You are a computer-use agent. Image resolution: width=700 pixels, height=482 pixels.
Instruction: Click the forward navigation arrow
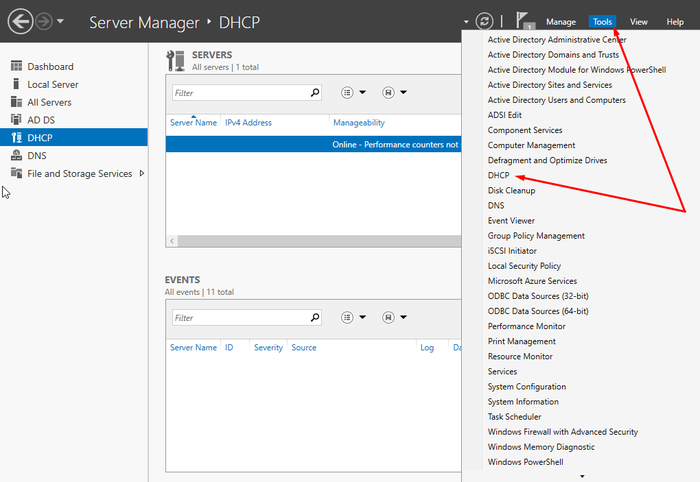(42, 21)
